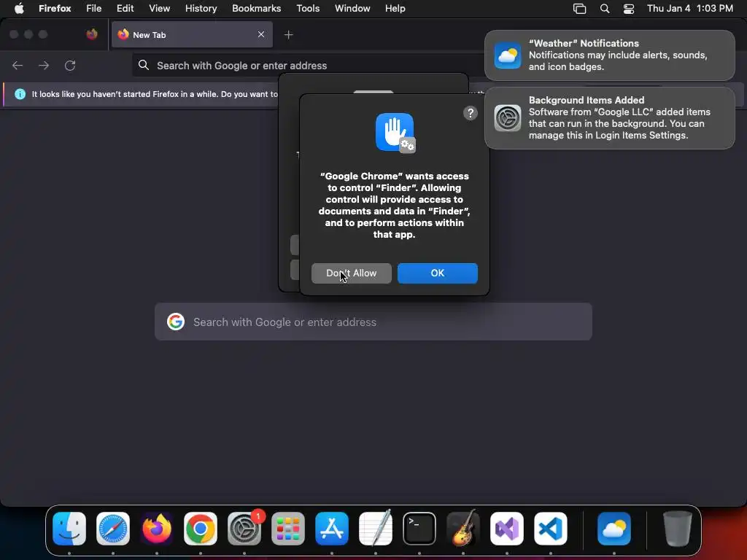Open the Help menu
The width and height of the screenshot is (747, 560).
pos(395,8)
